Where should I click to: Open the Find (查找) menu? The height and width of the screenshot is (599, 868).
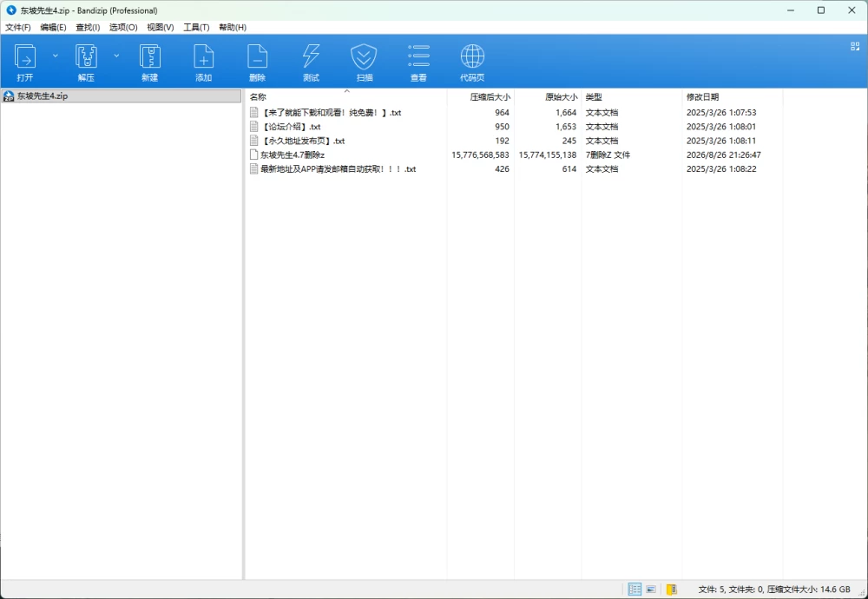pyautogui.click(x=88, y=27)
